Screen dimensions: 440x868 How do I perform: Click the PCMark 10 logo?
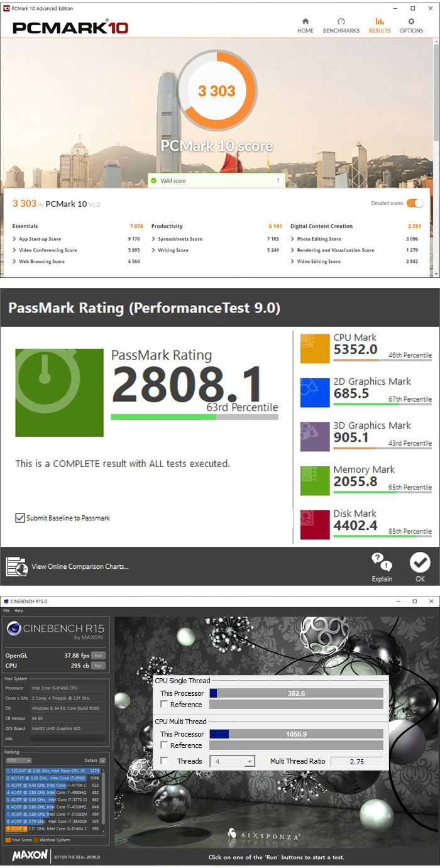[70, 28]
